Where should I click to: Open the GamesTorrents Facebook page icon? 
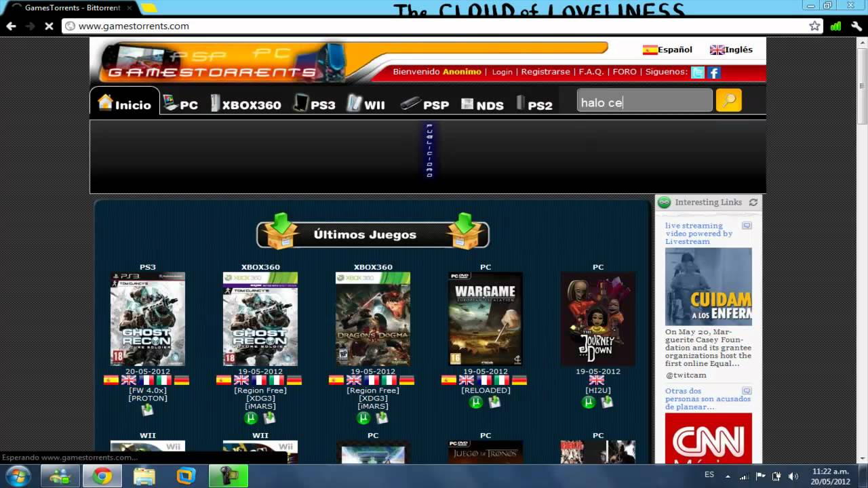[713, 72]
